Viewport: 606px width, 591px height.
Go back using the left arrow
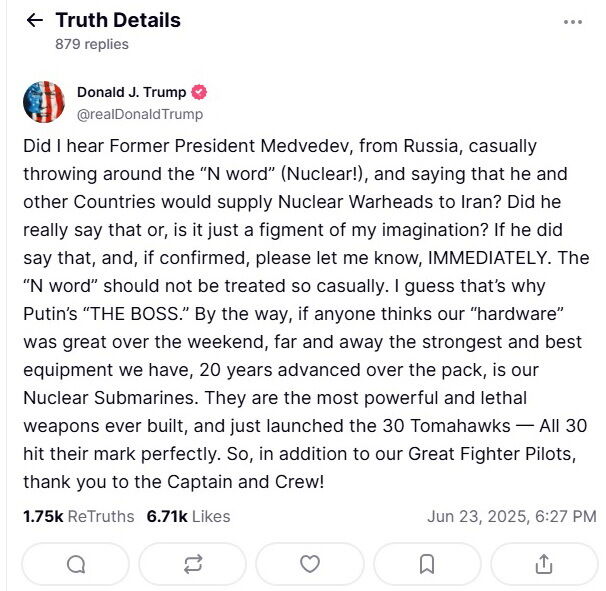point(34,21)
